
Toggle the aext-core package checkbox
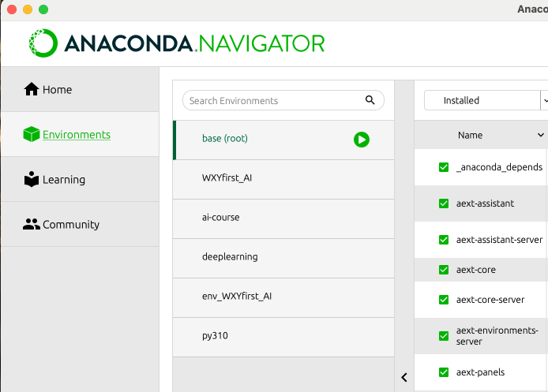click(444, 270)
